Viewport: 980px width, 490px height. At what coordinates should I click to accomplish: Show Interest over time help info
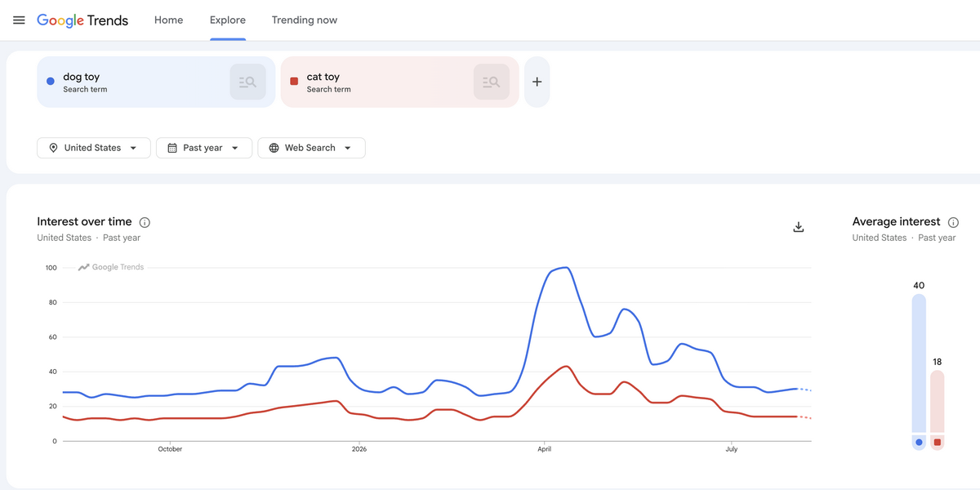pos(145,222)
